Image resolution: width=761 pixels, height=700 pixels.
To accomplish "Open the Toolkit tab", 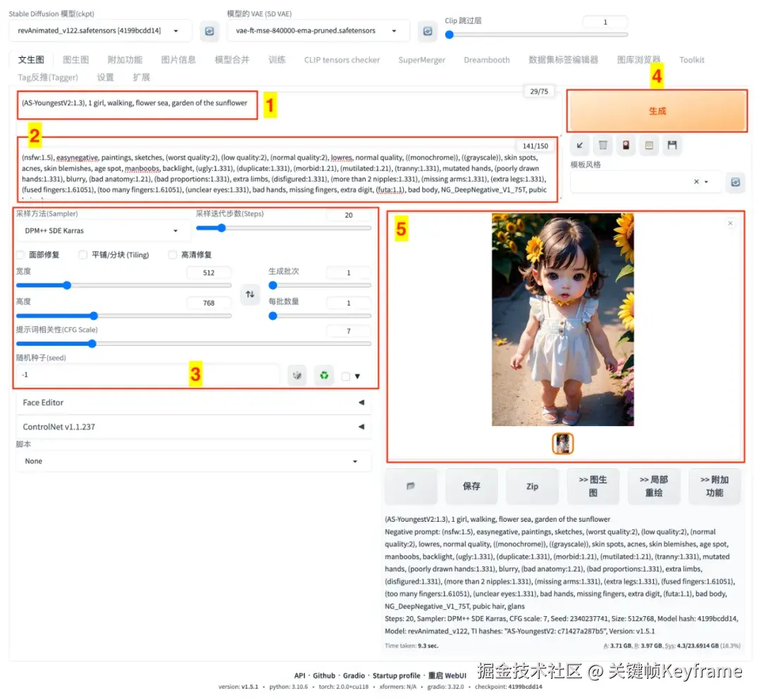I will coord(691,60).
